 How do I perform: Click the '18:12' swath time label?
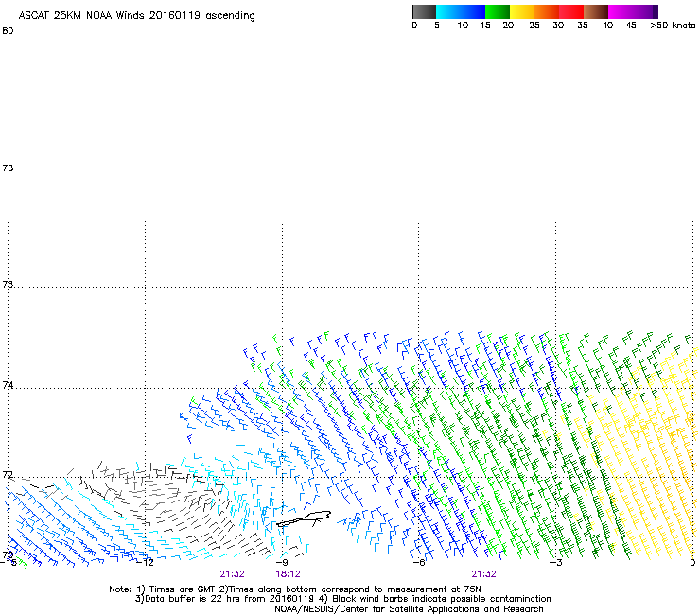click(288, 574)
